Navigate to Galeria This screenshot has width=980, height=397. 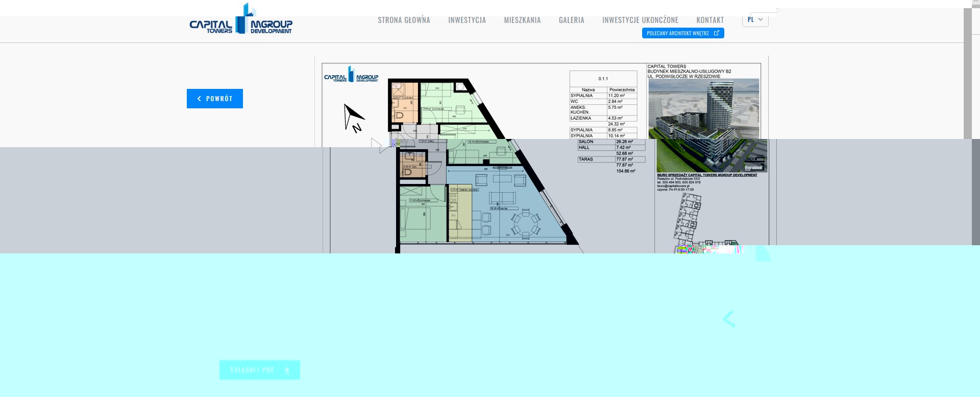coord(571,20)
